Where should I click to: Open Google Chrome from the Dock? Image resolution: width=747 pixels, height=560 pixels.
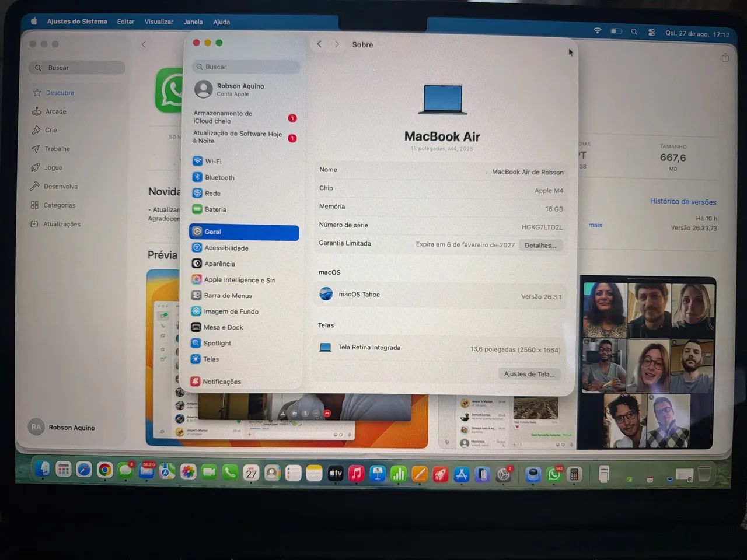pos(105,470)
